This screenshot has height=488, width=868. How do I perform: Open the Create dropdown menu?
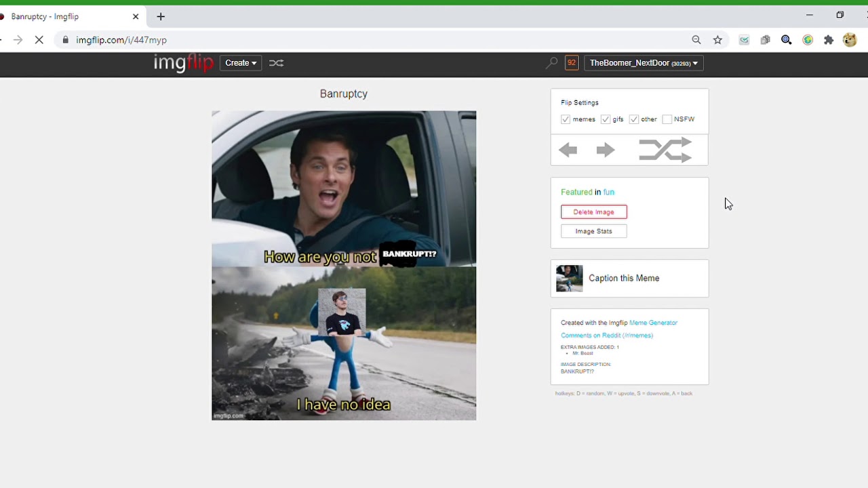(x=241, y=63)
